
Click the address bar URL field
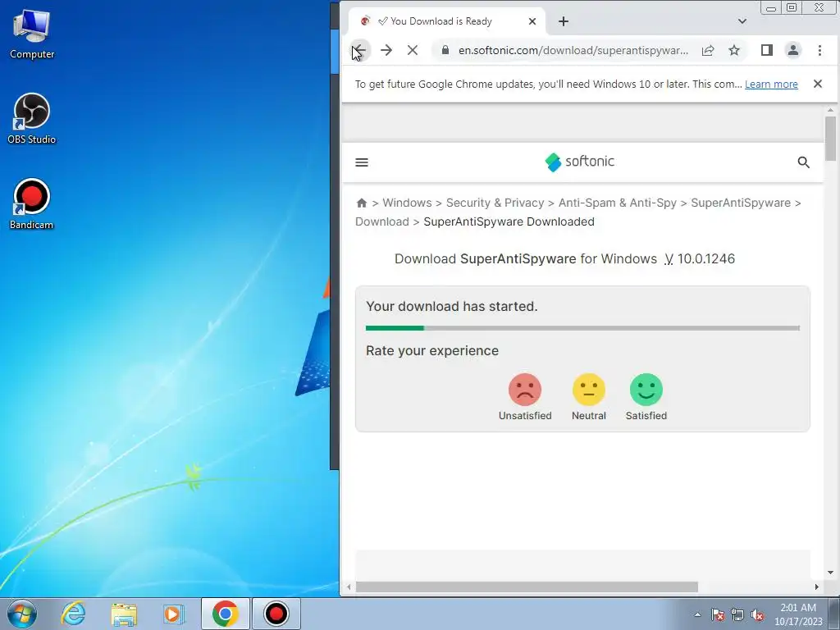[573, 50]
